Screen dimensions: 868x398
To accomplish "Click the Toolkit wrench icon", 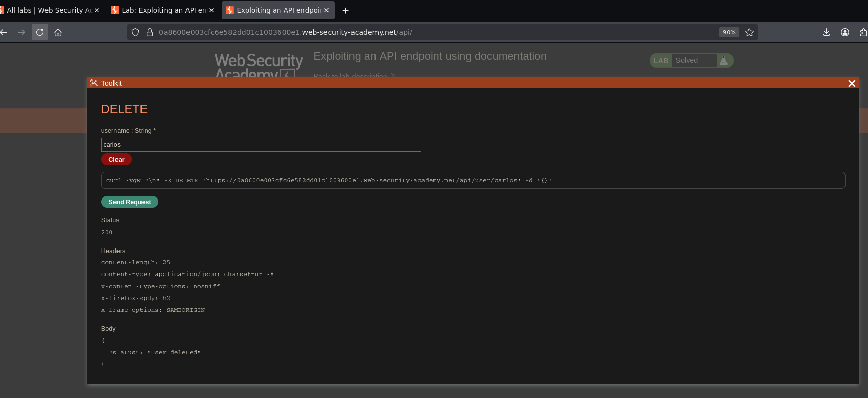I will (93, 83).
